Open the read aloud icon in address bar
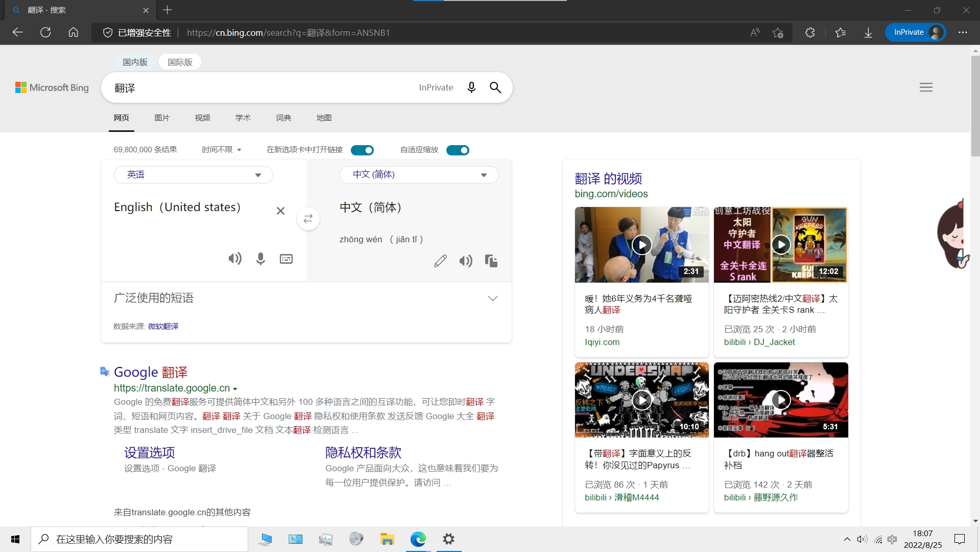This screenshot has height=552, width=980. click(755, 32)
